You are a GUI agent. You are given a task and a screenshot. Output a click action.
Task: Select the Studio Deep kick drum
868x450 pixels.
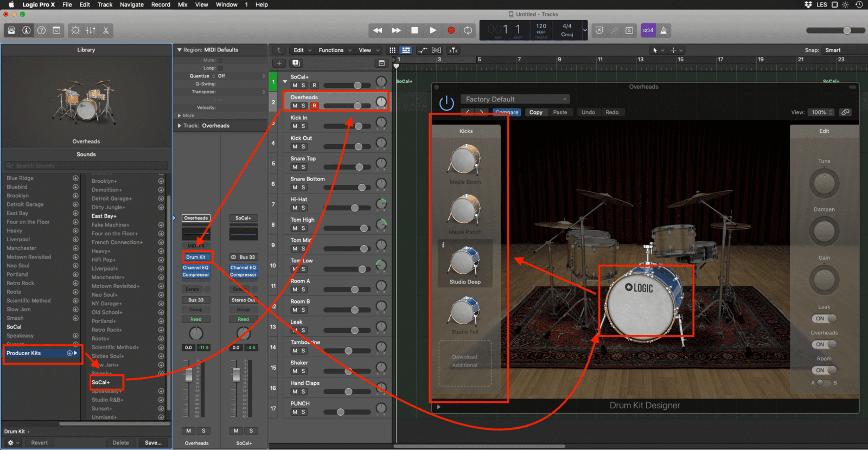465,264
